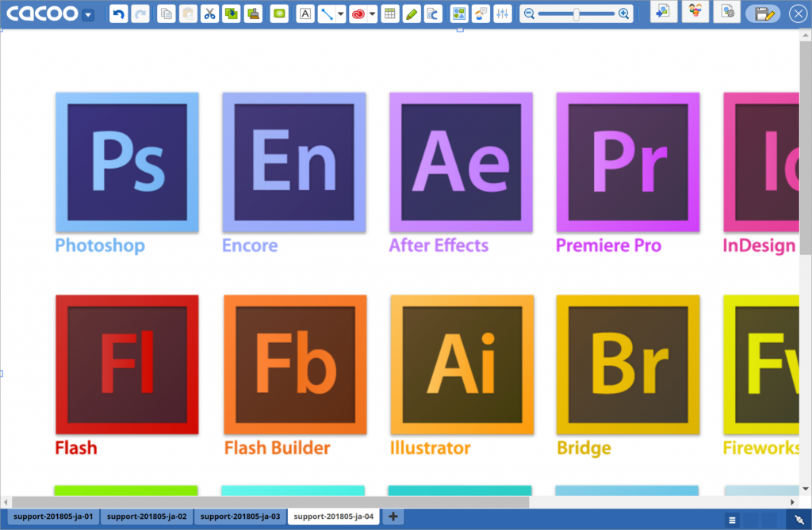Image resolution: width=812 pixels, height=530 pixels.
Task: Expand the red cloud shape dropdown arrow
Action: 371,13
